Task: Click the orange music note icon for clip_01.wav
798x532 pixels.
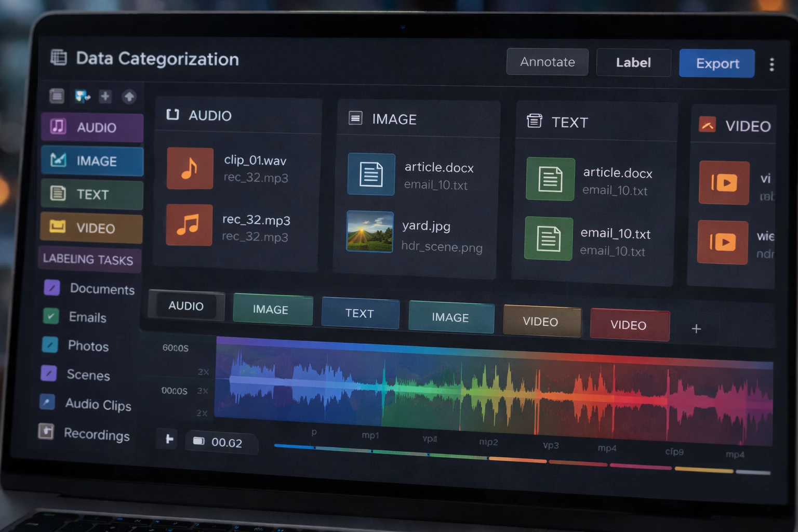Action: (x=190, y=168)
